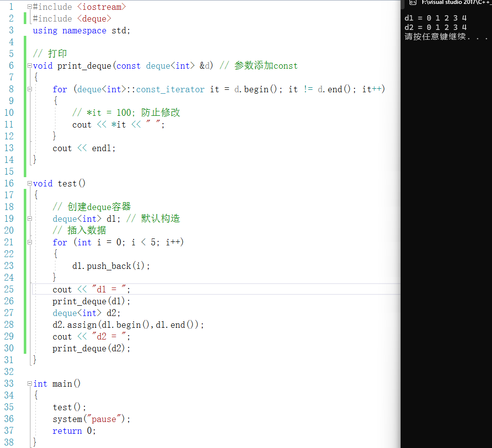Viewport: 492px width, 448px height.
Task: Click the 'cout << "d2 = ";' line
Action: point(91,337)
